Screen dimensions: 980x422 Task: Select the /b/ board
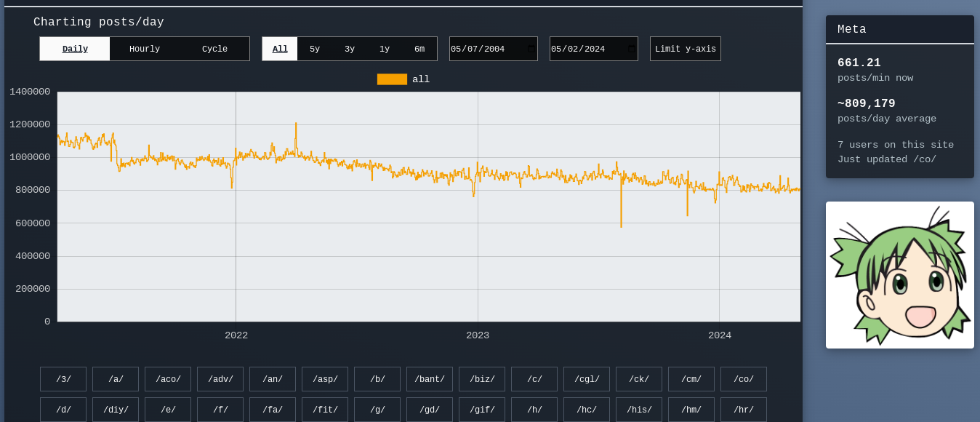[x=377, y=379]
